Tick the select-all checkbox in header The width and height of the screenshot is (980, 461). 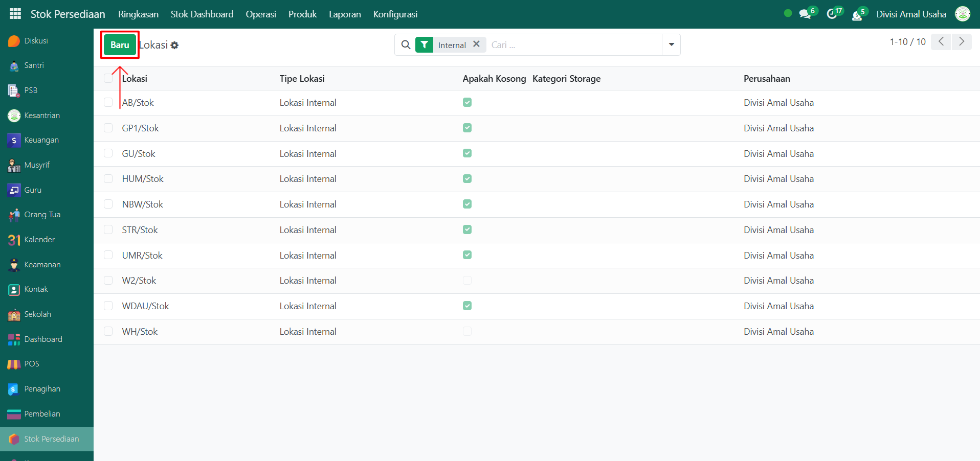coord(108,78)
